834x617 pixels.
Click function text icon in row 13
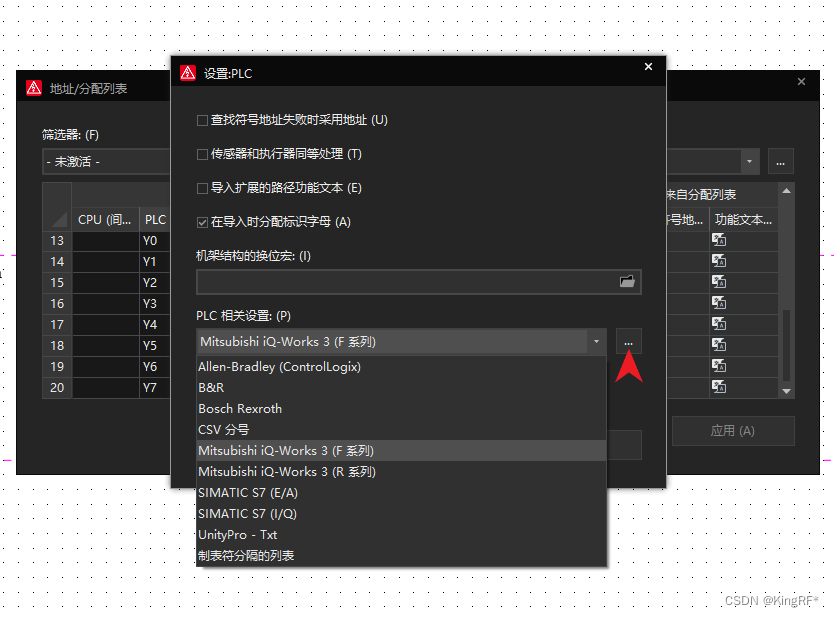coord(718,240)
